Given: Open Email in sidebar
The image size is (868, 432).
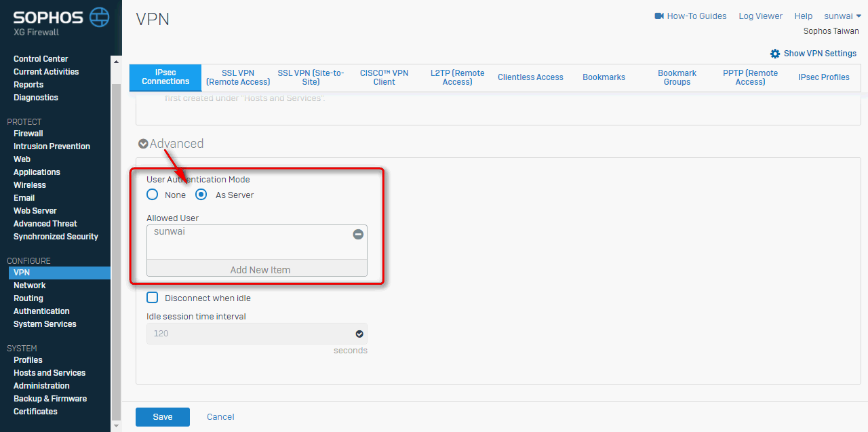Looking at the screenshot, I should pos(24,198).
